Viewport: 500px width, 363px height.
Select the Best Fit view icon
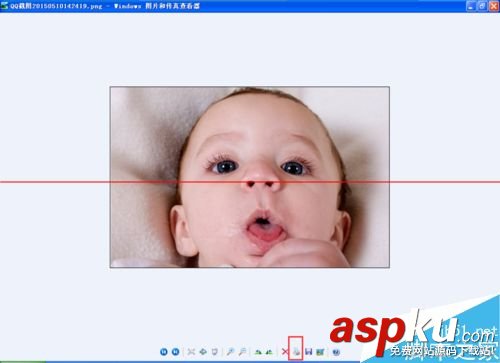191,352
